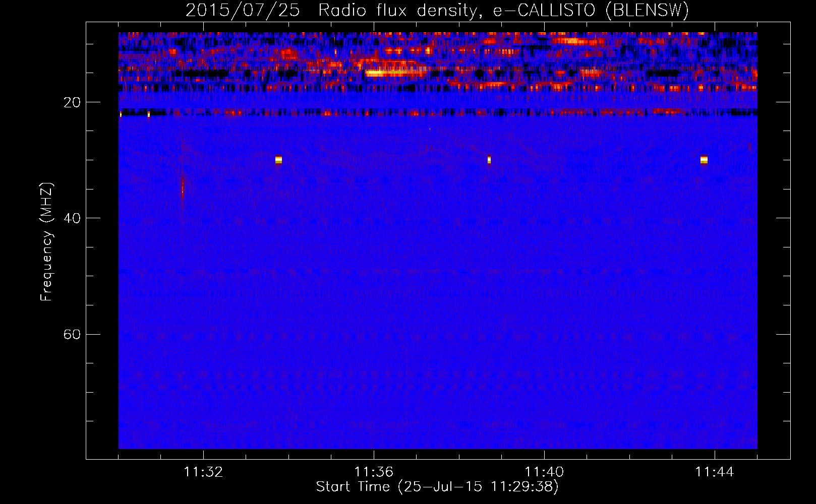Click the red vertical burst streak near 11:31
The image size is (816, 504).
[183, 187]
